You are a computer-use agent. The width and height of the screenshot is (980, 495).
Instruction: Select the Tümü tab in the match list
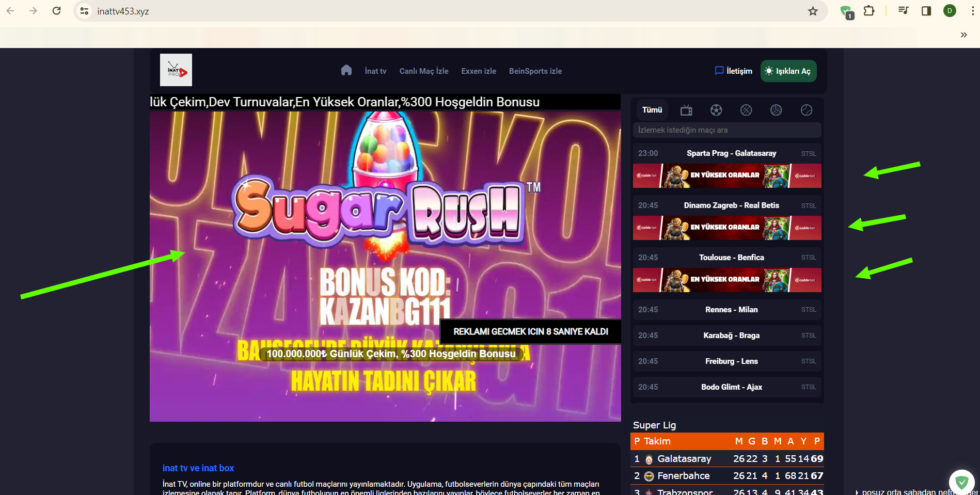652,110
